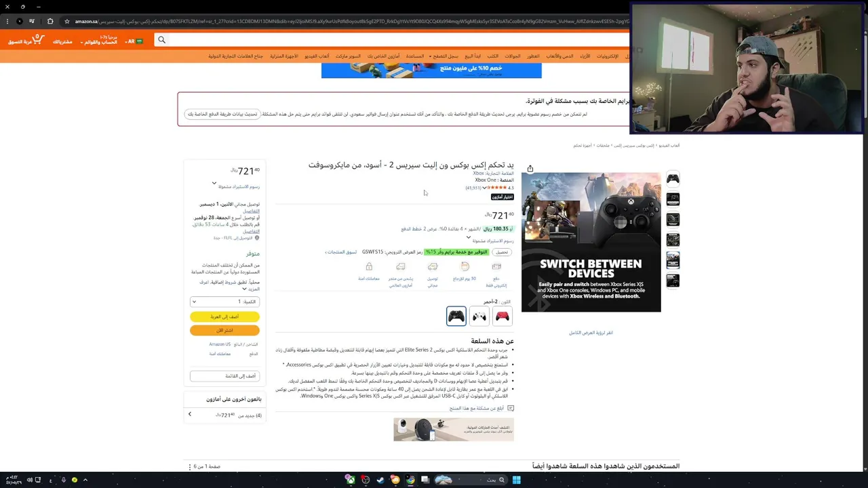Select the black controller color swatch
The image size is (868, 488).
point(456,316)
